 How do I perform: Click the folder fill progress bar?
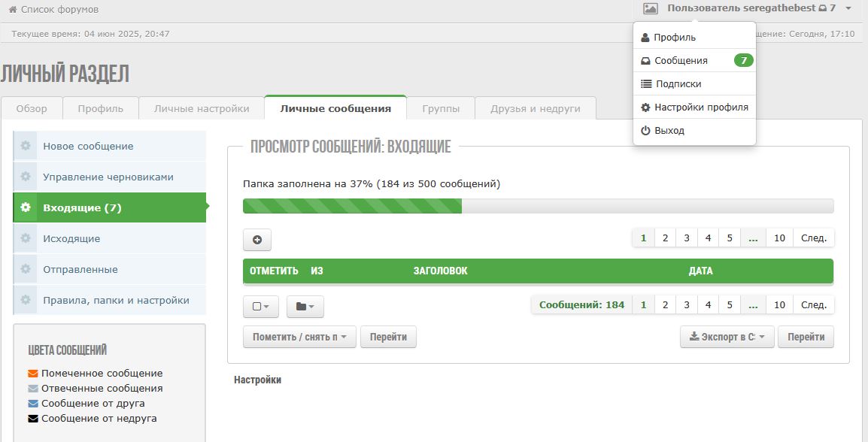(538, 206)
